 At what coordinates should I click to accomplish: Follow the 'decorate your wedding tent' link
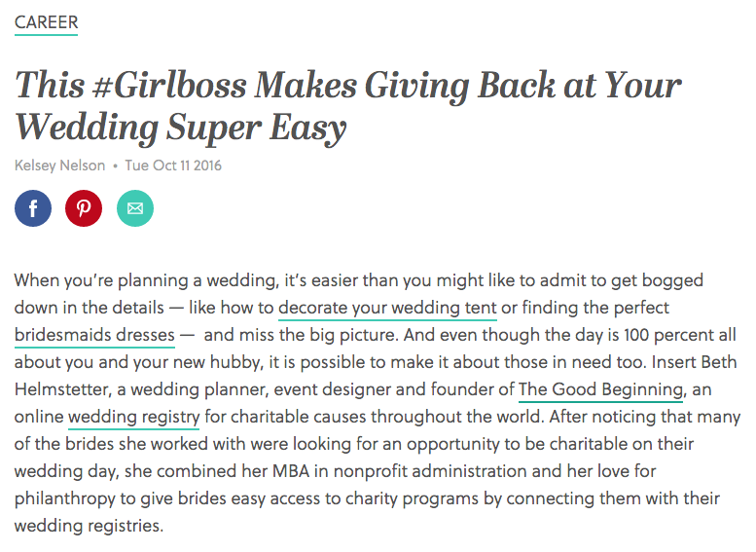tap(387, 308)
